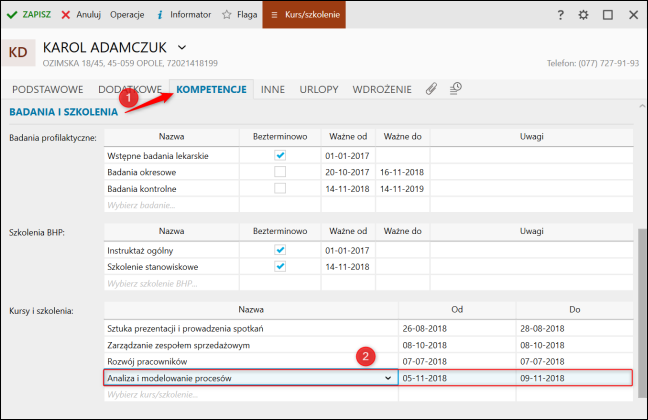
Task: Click the 05-11-2018 Od date cell
Action: click(x=457, y=378)
